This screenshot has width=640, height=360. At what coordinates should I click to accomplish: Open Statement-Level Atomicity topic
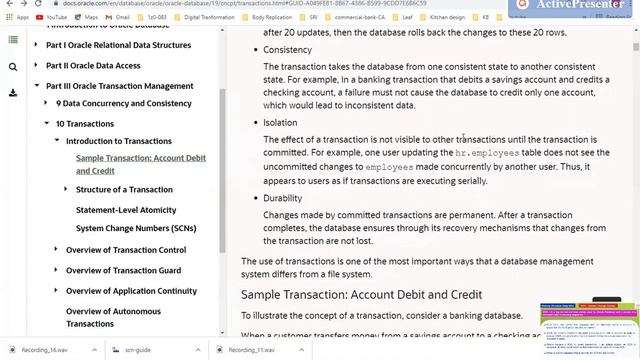click(126, 210)
